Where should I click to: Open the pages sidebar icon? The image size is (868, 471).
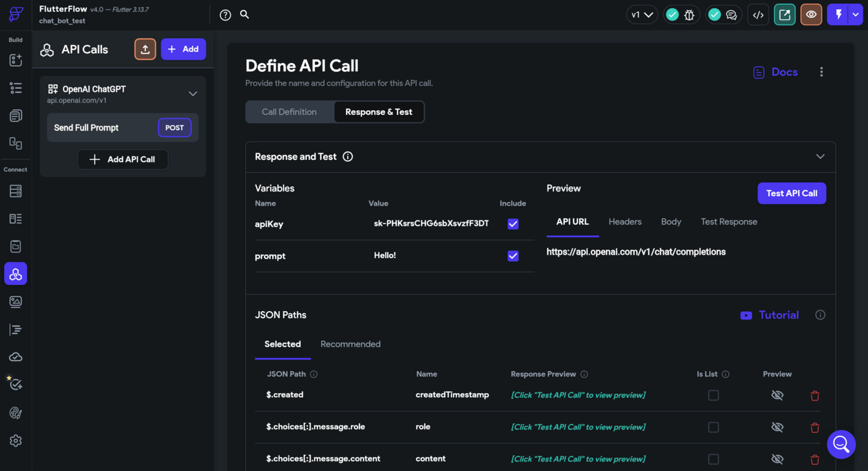point(15,116)
